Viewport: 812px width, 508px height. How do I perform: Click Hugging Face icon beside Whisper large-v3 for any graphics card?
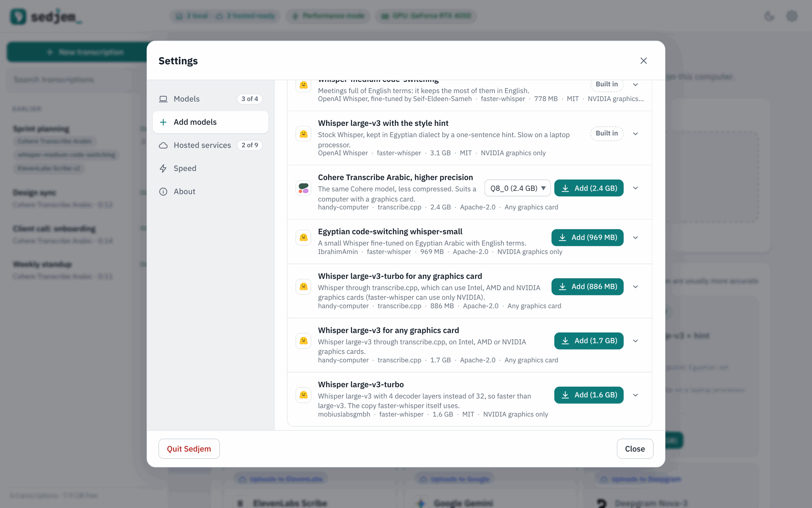[x=303, y=341]
